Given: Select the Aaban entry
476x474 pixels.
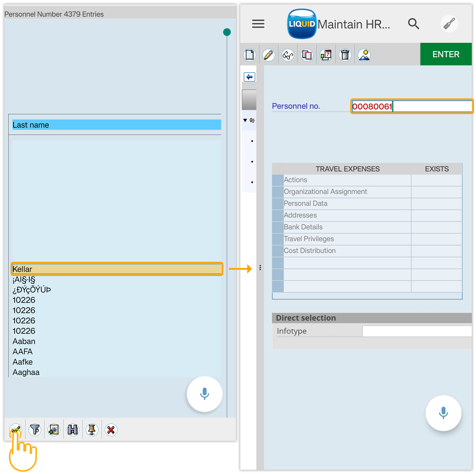Looking at the screenshot, I should click(x=24, y=341).
